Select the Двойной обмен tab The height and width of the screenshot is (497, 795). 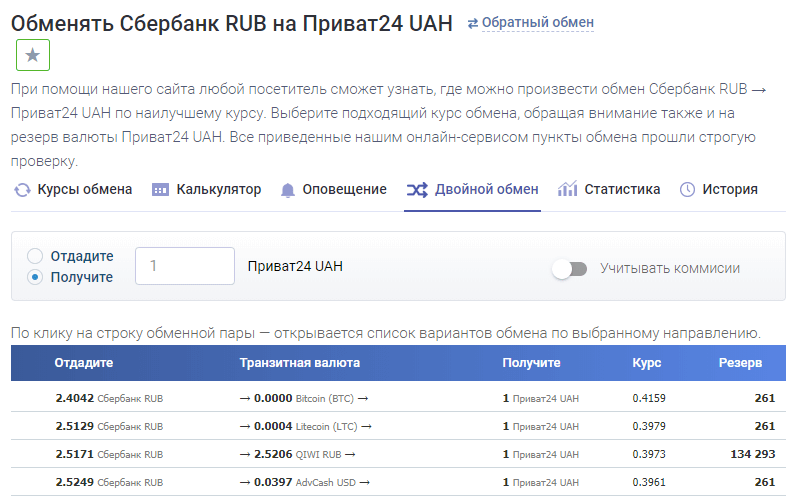(486, 190)
